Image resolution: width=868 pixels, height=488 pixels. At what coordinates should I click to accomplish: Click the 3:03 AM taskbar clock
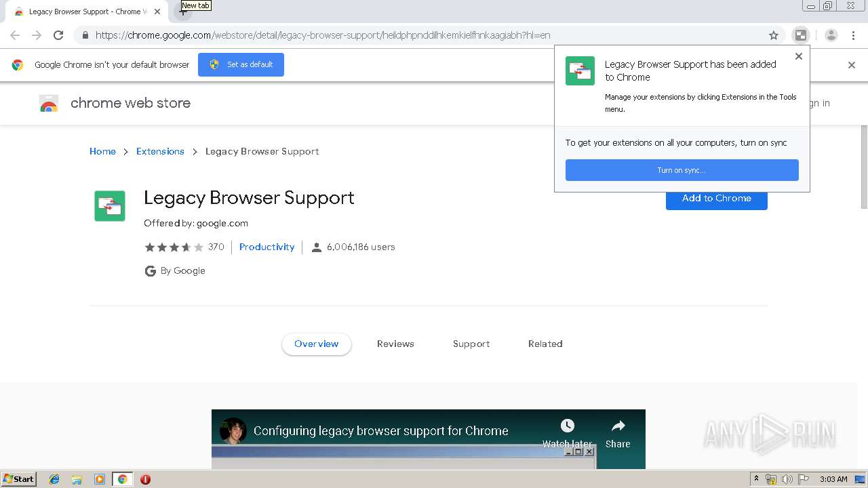[833, 479]
